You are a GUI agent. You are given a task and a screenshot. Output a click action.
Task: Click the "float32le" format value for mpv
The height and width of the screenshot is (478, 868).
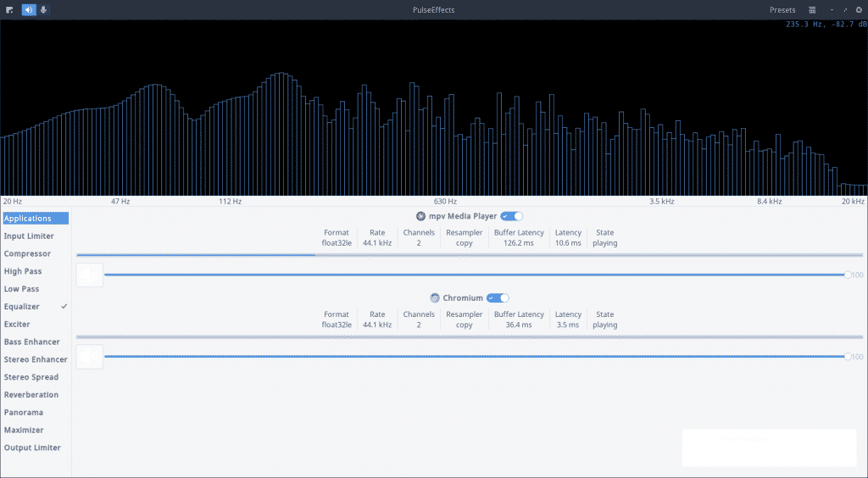pos(337,243)
